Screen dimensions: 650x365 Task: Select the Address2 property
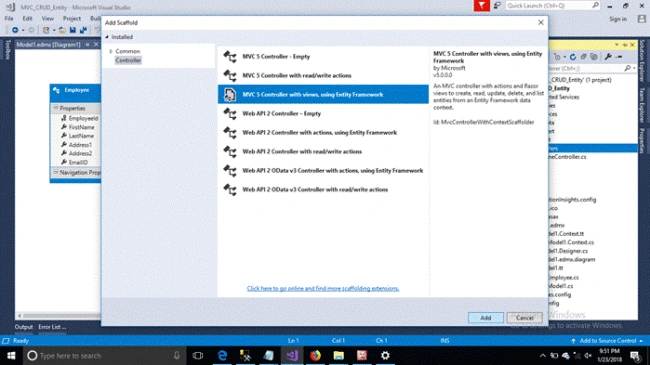coord(80,153)
